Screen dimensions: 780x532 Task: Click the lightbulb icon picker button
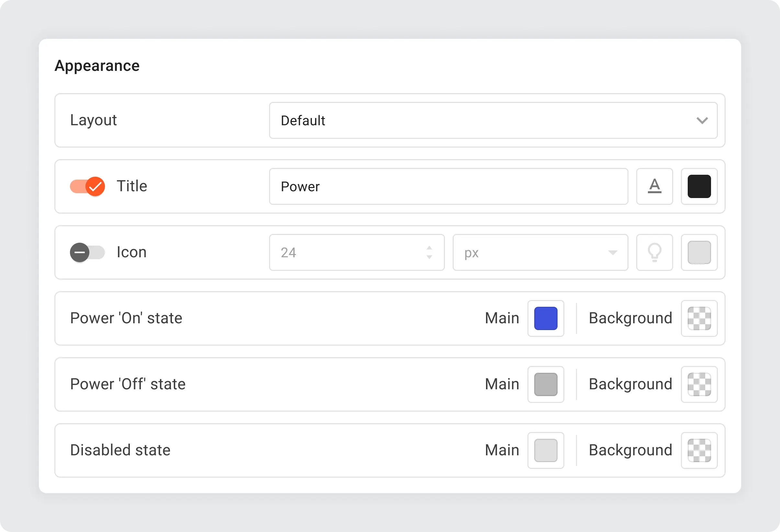[x=654, y=252]
